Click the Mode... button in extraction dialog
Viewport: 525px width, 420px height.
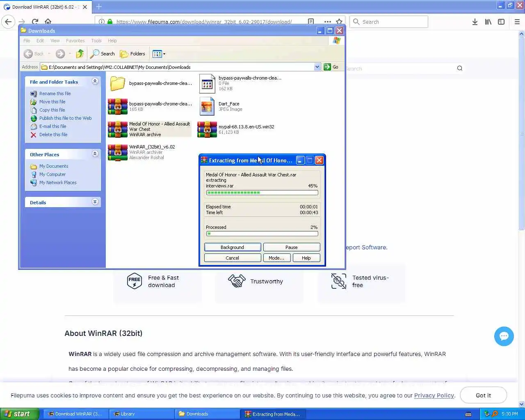[x=276, y=258]
